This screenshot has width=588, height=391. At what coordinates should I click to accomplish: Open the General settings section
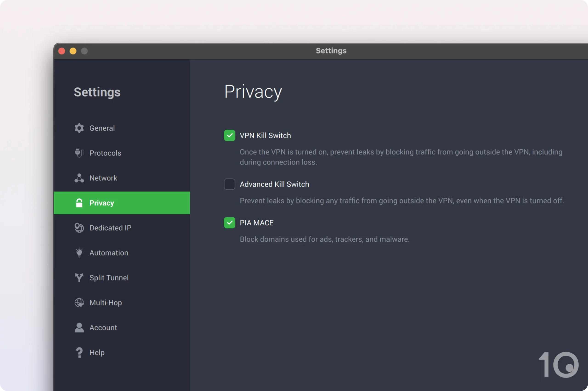click(x=122, y=128)
